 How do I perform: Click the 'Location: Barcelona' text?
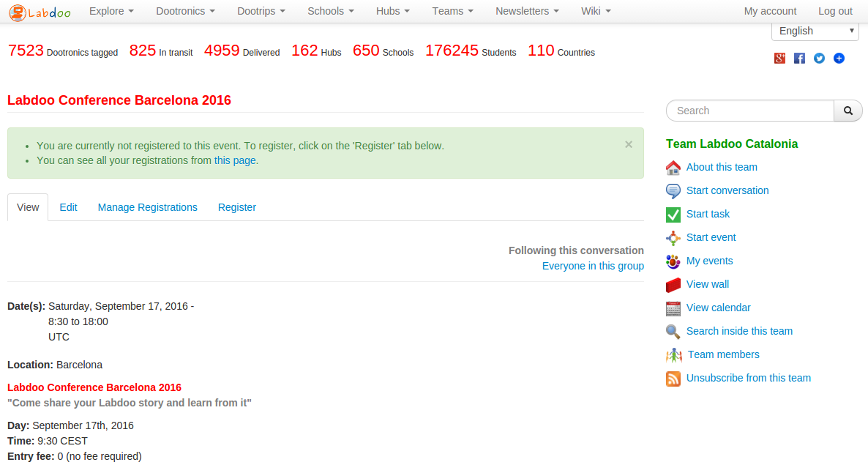55,365
